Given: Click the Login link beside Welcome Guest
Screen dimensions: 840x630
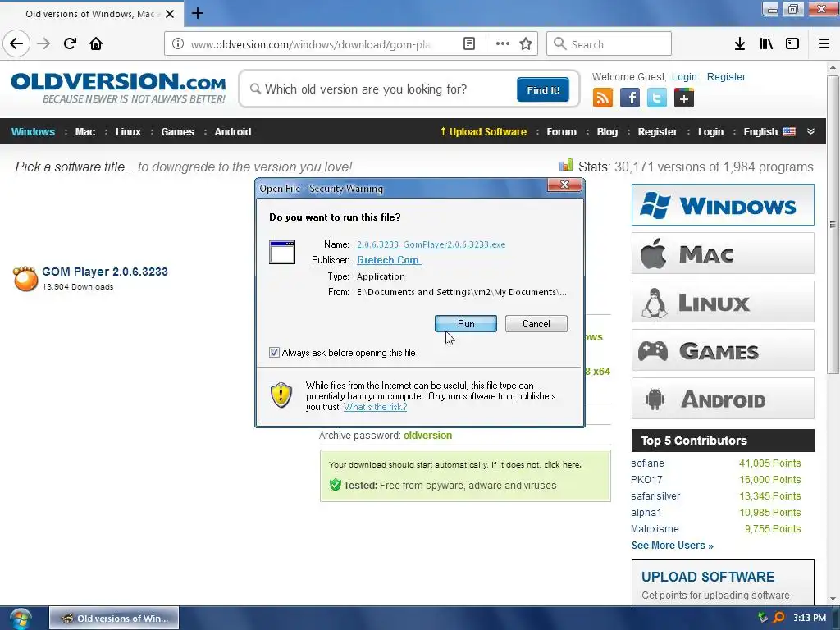Looking at the screenshot, I should tap(684, 77).
